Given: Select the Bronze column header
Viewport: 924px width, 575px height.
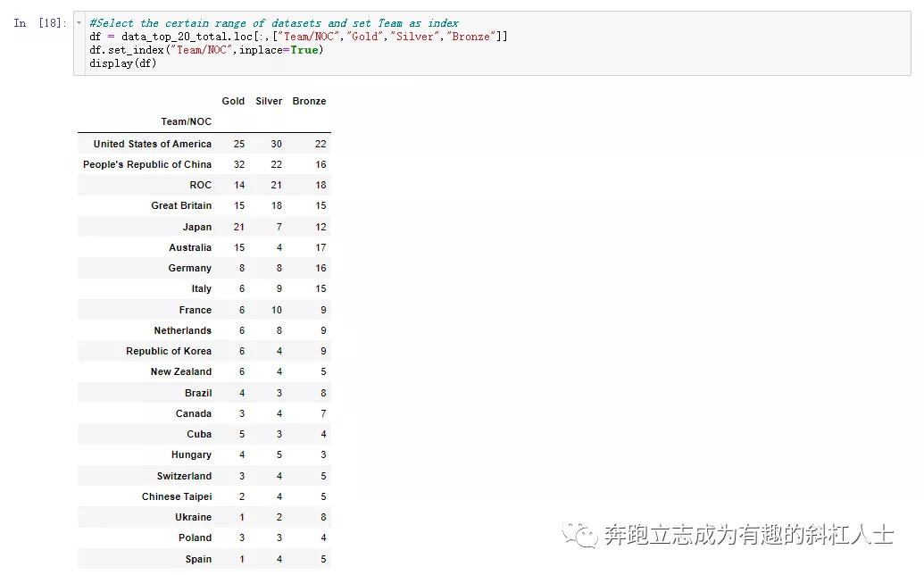Looking at the screenshot, I should pyautogui.click(x=309, y=101).
